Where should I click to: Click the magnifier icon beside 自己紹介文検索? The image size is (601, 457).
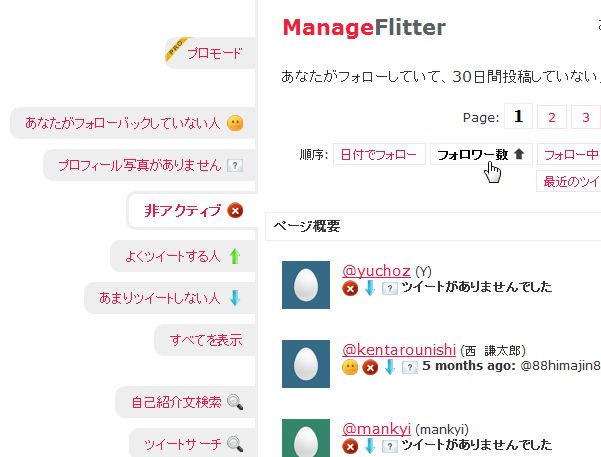(235, 402)
